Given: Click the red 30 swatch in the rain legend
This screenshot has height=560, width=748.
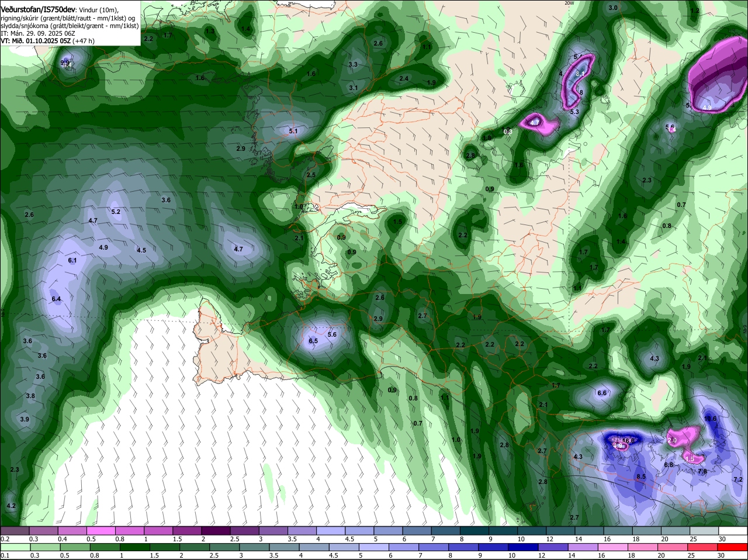Looking at the screenshot, I should point(733,547).
